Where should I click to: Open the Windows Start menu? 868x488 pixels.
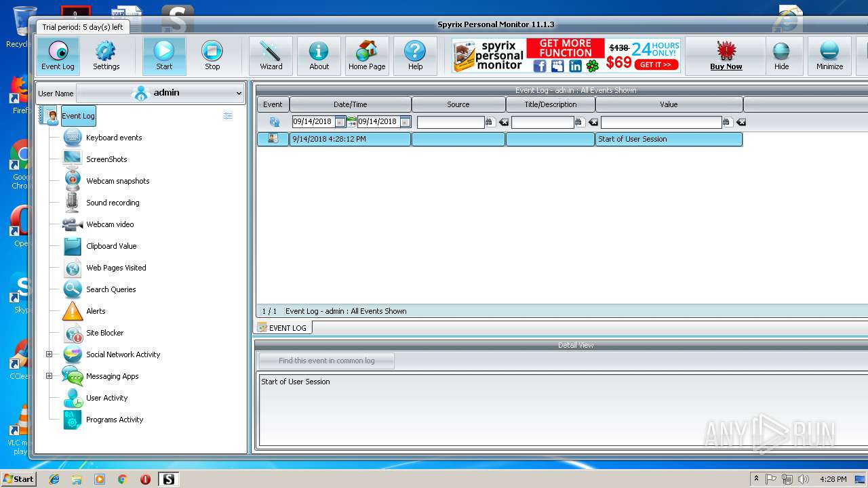pos(18,479)
